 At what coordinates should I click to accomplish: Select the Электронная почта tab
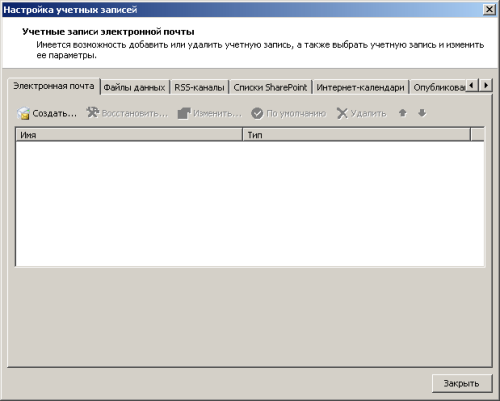54,86
